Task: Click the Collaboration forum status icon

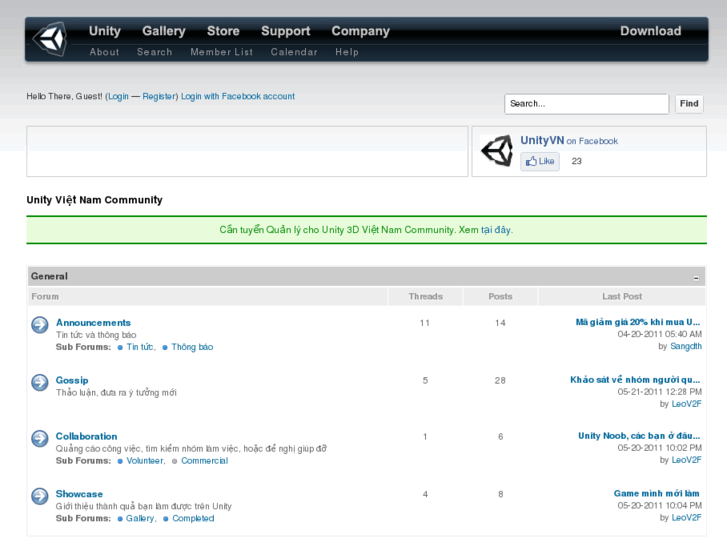Action: click(40, 438)
